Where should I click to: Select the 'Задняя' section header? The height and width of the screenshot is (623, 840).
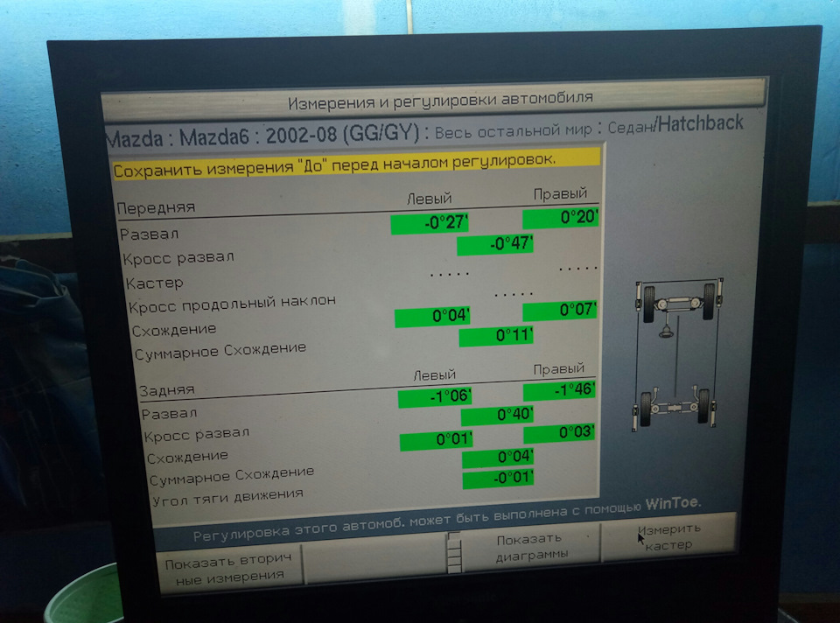pyautogui.click(x=166, y=390)
